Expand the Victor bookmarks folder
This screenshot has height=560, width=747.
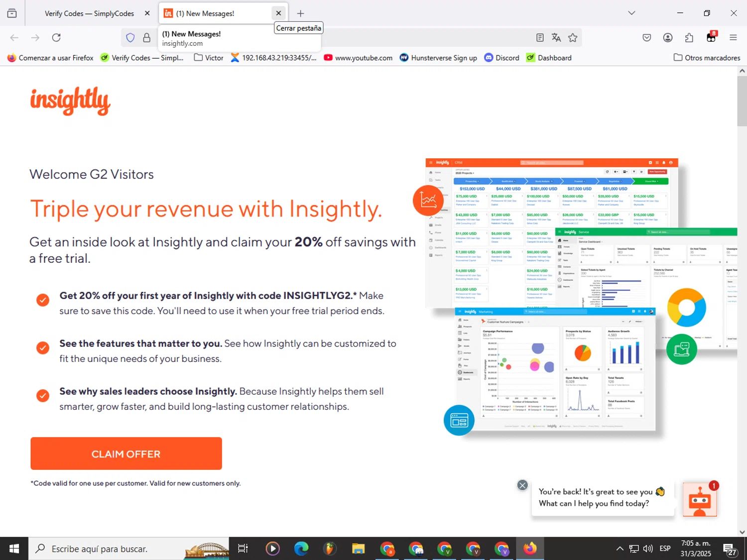click(x=209, y=58)
